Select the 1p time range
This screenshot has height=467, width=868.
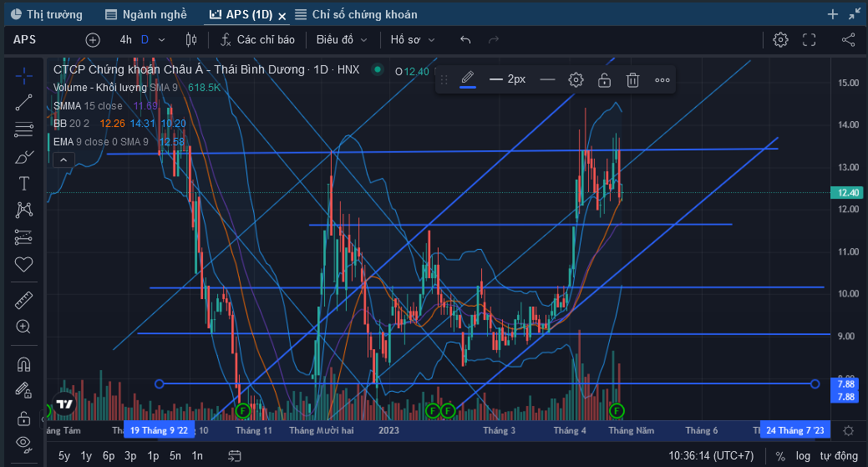click(154, 456)
